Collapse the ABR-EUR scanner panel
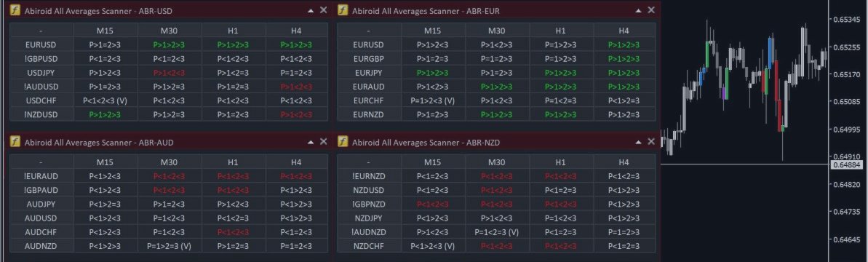Image resolution: width=868 pixels, height=262 pixels. click(x=639, y=10)
